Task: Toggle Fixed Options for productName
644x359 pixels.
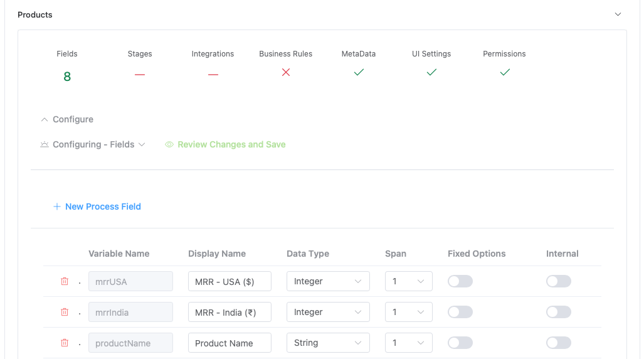Action: (x=460, y=343)
